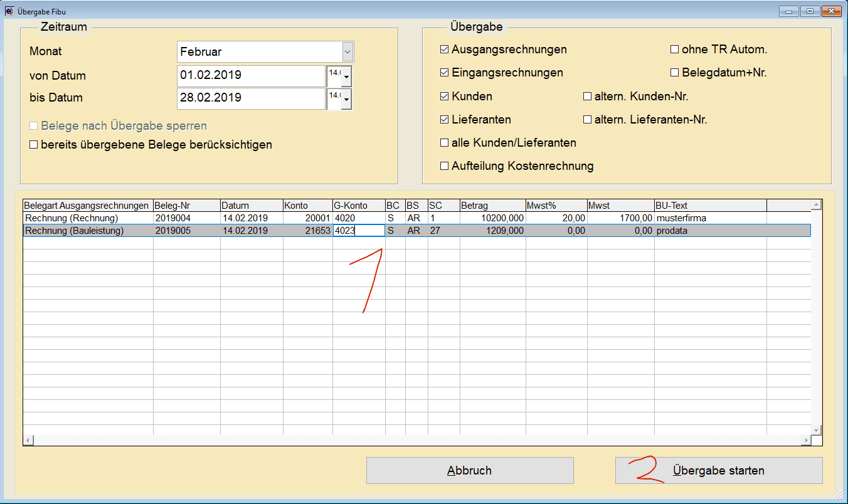
Task: Click Mwst% cell 20,00
Action: pyautogui.click(x=556, y=218)
